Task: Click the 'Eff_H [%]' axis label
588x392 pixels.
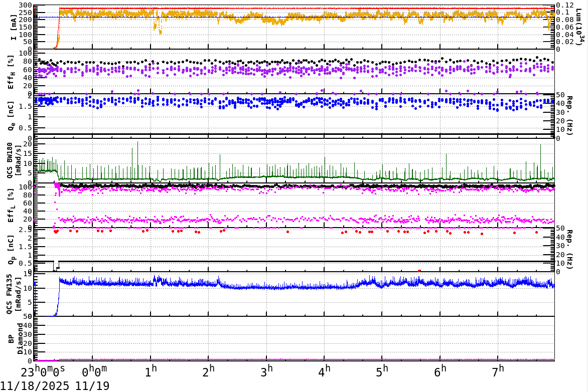Action: click(x=11, y=72)
